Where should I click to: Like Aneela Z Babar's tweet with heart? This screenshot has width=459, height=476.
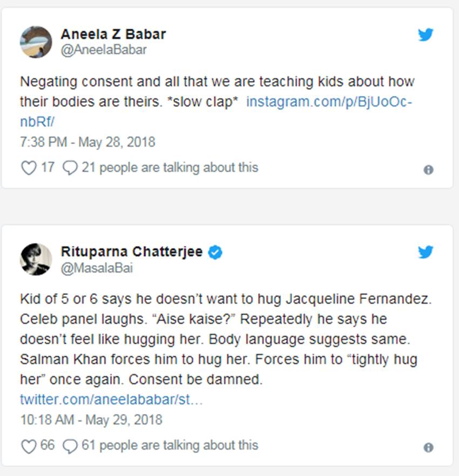pos(28,168)
